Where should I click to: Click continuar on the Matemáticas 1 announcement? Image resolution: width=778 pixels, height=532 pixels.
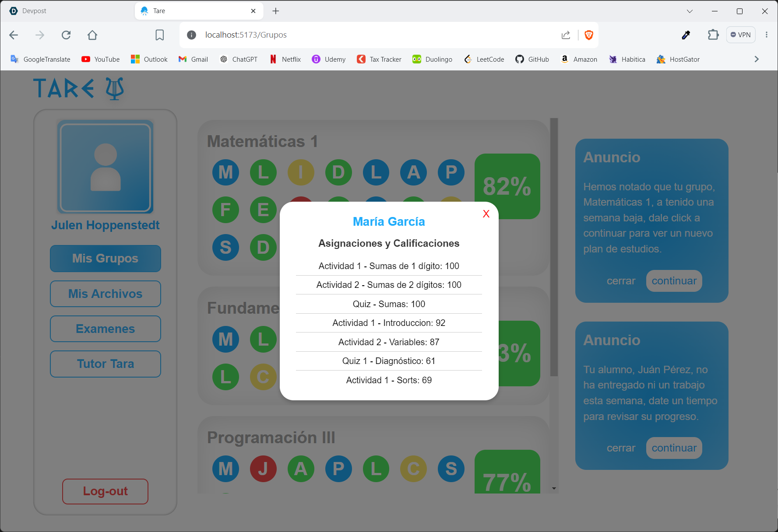coord(674,281)
